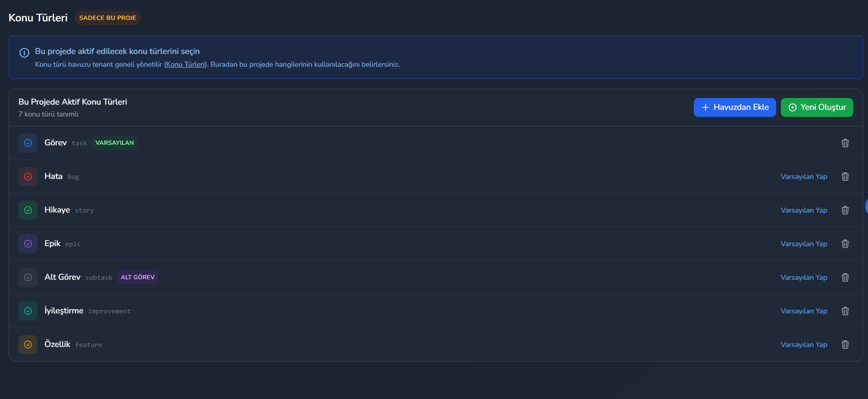Click the gray check icon for Alt Görev

pos(28,277)
